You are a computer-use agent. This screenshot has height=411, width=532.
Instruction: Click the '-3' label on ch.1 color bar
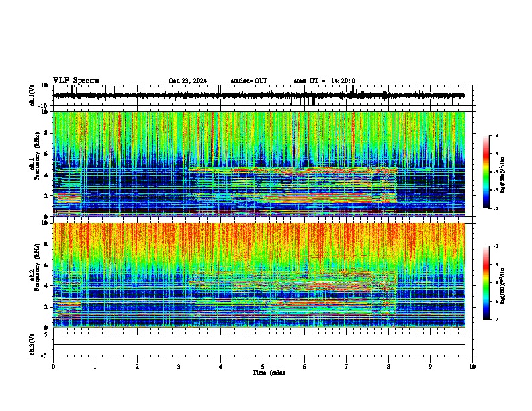click(495, 136)
